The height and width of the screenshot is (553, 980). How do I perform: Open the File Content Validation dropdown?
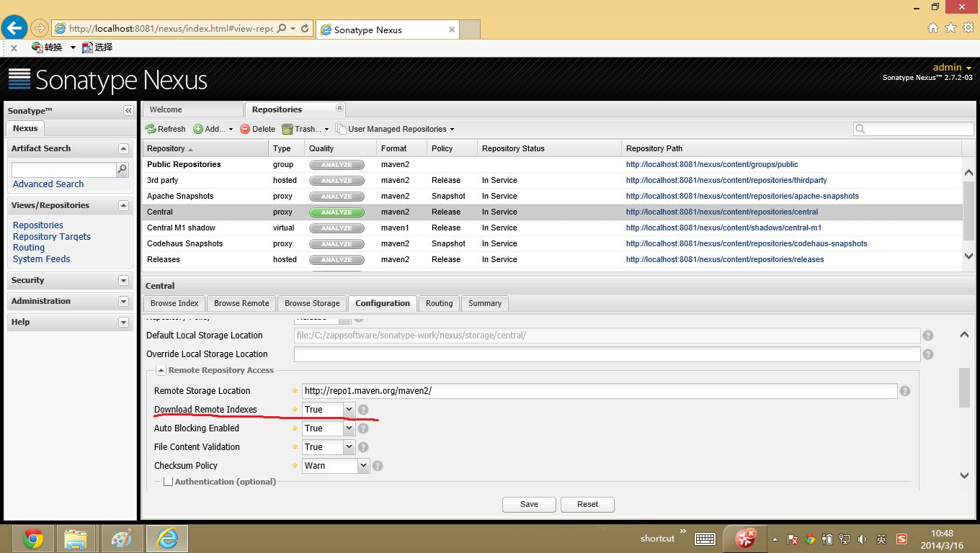coord(349,447)
